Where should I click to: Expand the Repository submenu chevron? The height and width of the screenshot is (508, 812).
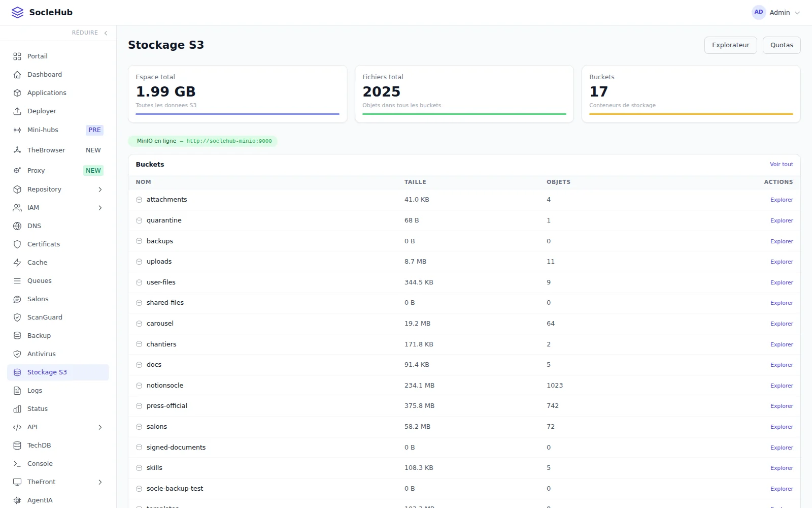point(100,189)
